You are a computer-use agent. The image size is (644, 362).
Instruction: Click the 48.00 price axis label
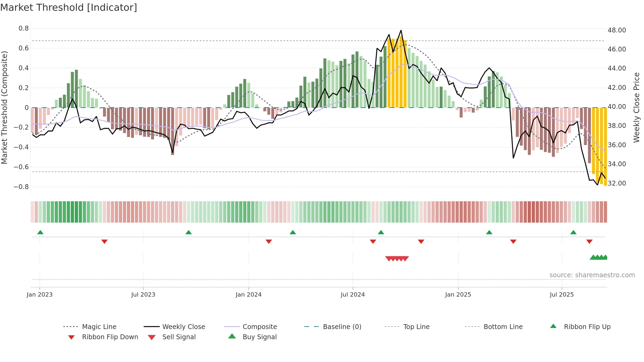tap(617, 30)
